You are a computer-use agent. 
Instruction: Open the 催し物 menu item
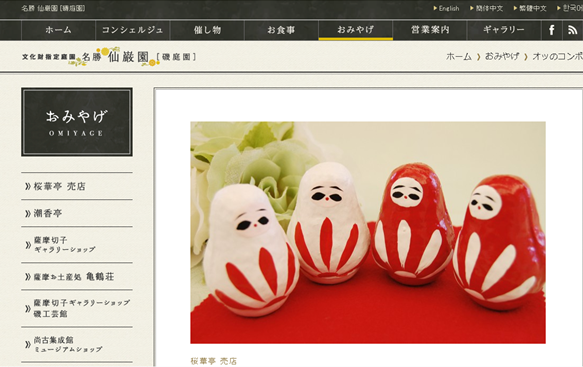click(207, 30)
